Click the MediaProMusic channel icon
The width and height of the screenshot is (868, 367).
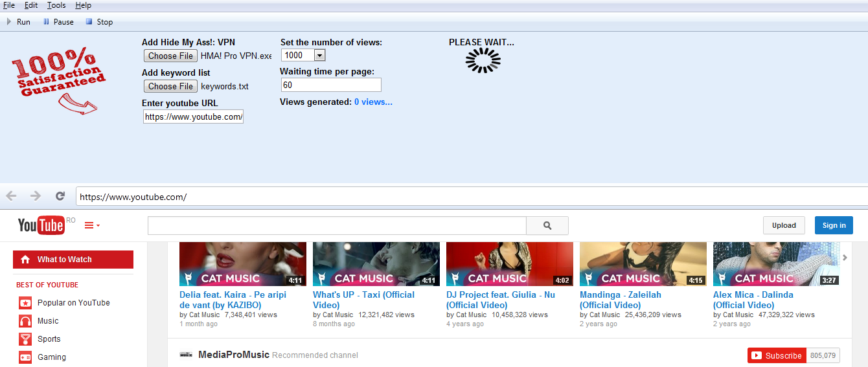tap(187, 355)
